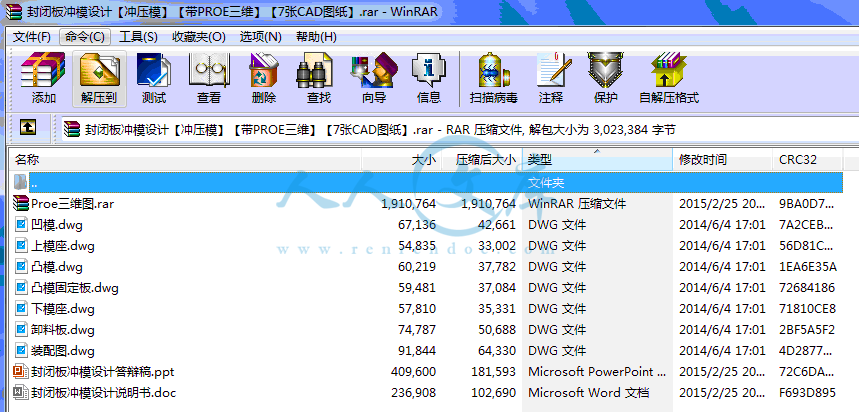Click the CRC32 value 71810CE8
This screenshot has height=412, width=859.
[808, 308]
